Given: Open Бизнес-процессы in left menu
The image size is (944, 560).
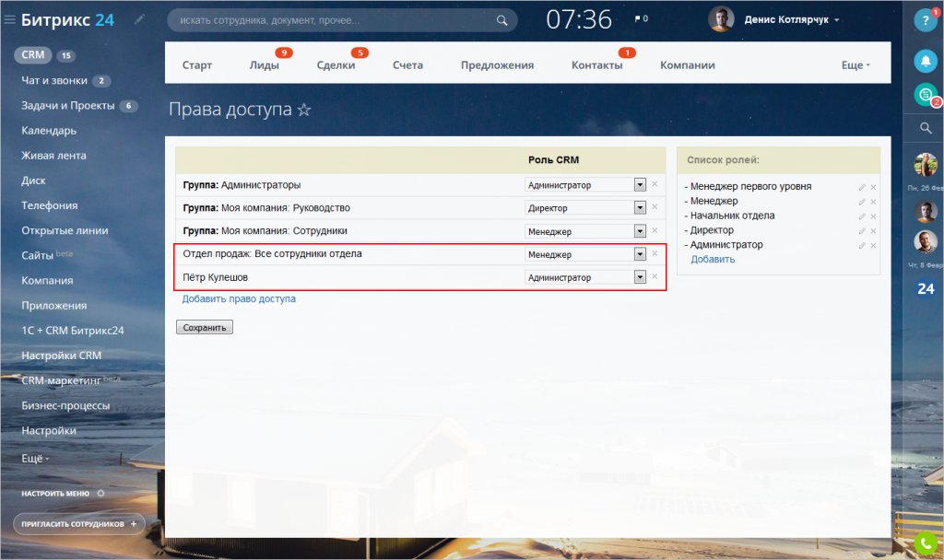Looking at the screenshot, I should tap(65, 405).
